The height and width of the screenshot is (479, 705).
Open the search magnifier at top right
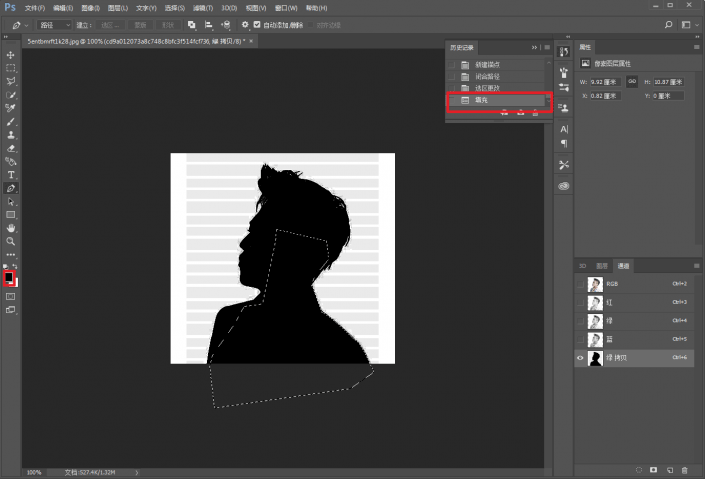669,25
